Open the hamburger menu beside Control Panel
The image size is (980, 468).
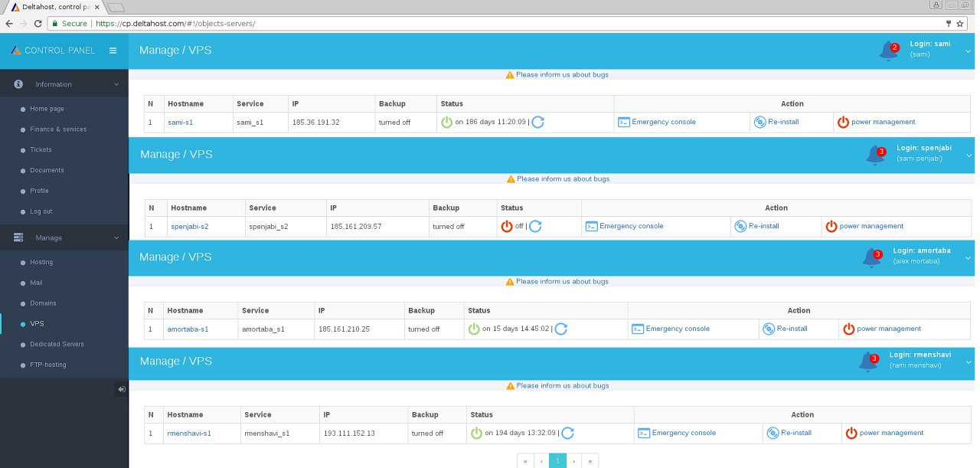[113, 51]
